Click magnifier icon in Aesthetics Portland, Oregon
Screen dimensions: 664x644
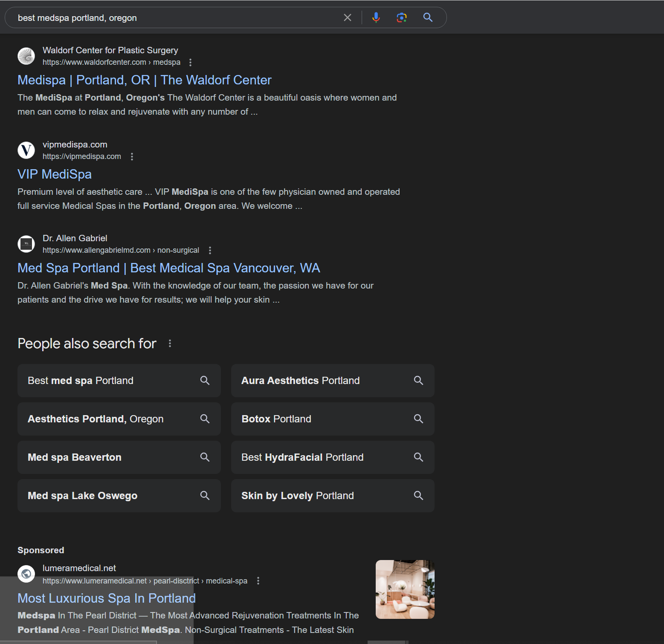point(205,419)
